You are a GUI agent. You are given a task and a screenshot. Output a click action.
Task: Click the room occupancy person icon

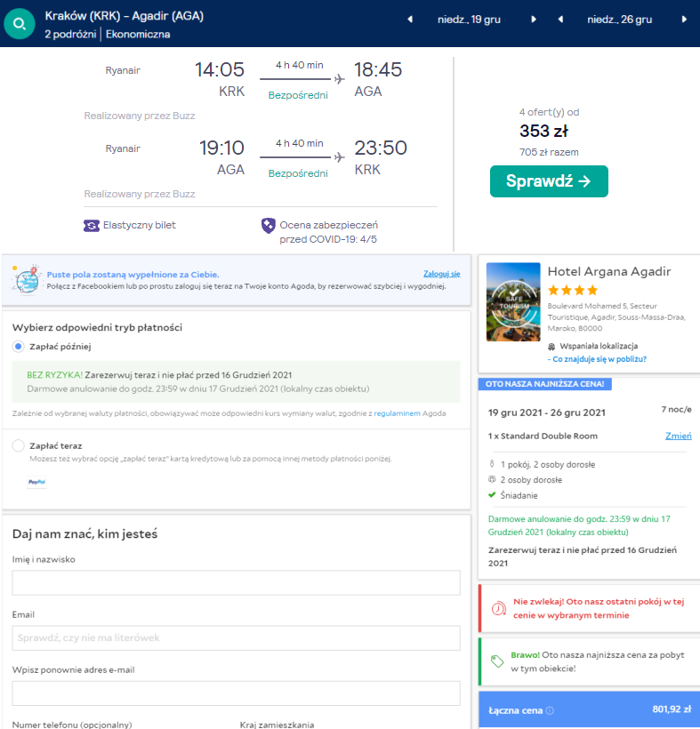point(492,464)
